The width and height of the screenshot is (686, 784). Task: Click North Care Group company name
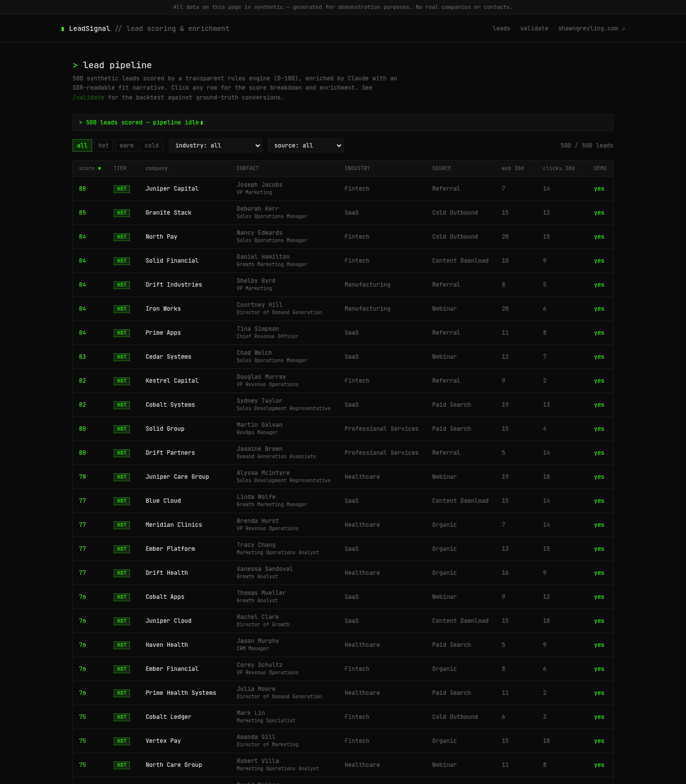coord(173,765)
